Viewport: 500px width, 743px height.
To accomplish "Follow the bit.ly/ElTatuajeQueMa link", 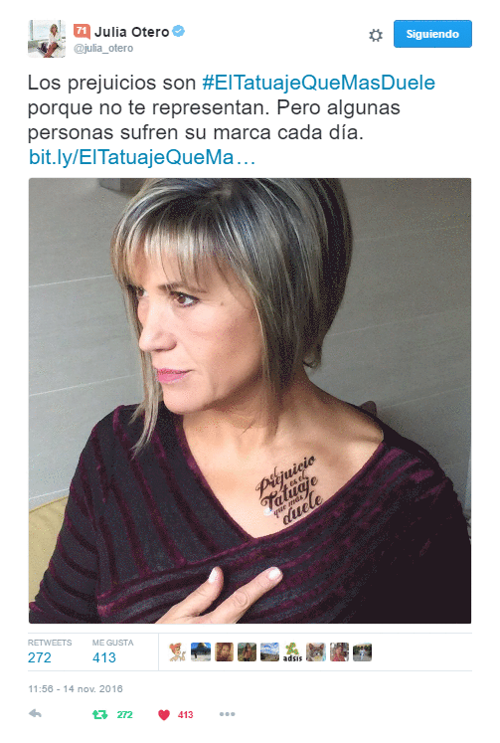I will (142, 157).
